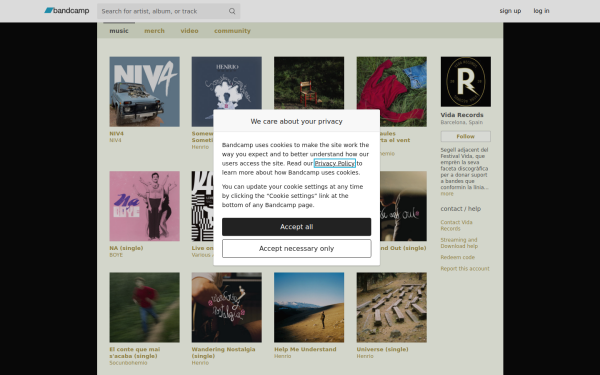This screenshot has width=600, height=375.
Task: Open Help Me Understand title link
Action: 305,349
